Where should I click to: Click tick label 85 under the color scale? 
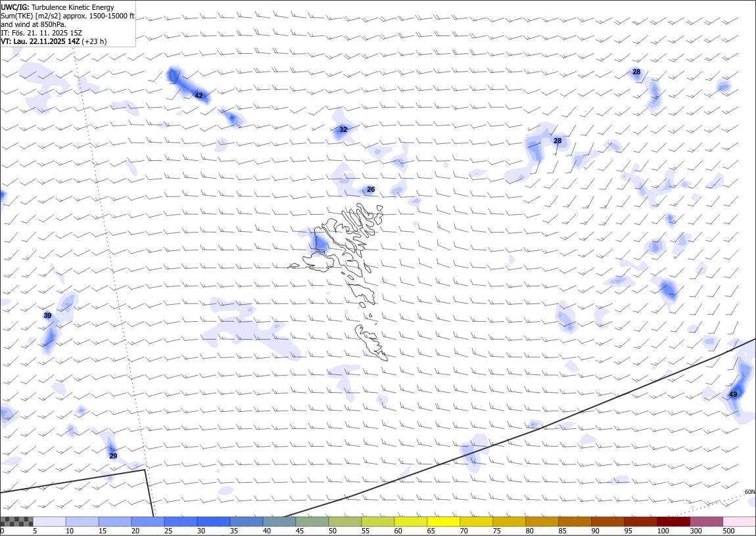coord(562,531)
